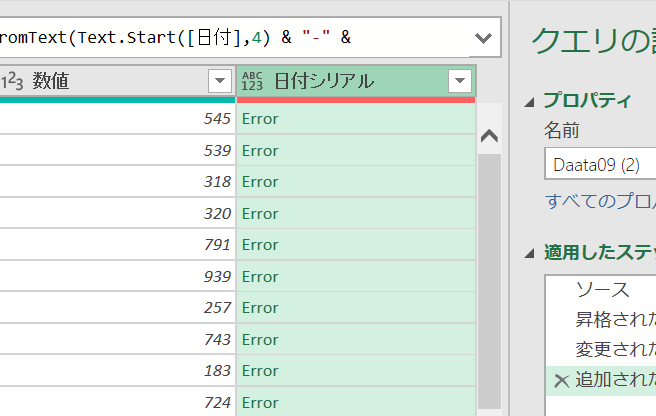Expand the formula bar with chevron
The width and height of the screenshot is (656, 416).
[484, 39]
